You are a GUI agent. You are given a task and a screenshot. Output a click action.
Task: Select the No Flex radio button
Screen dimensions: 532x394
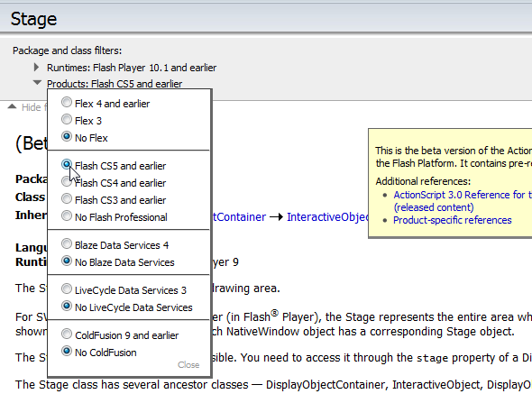tap(67, 136)
